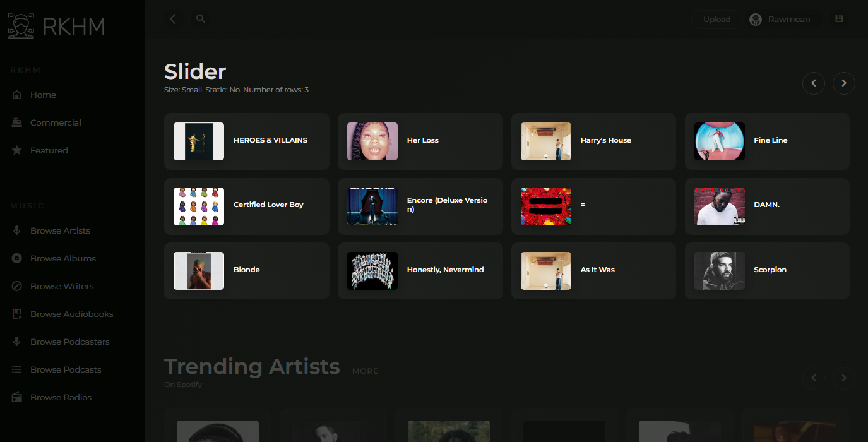Open As It Was cover art

(546, 271)
